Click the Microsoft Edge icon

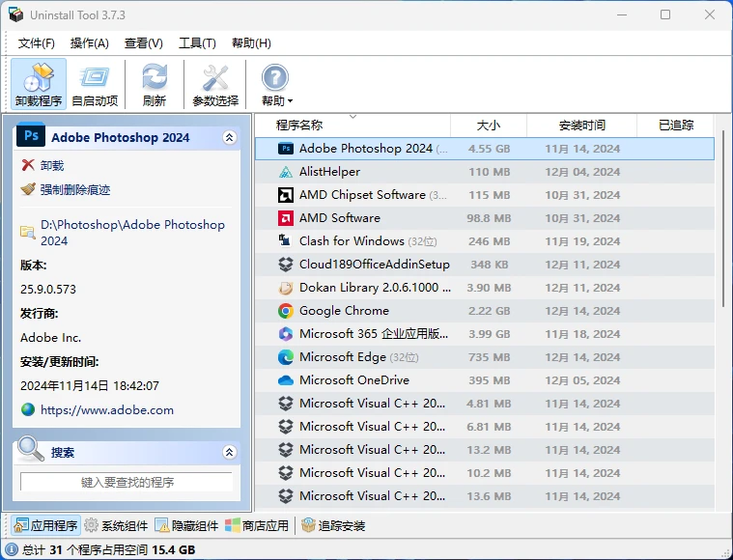pyautogui.click(x=286, y=357)
